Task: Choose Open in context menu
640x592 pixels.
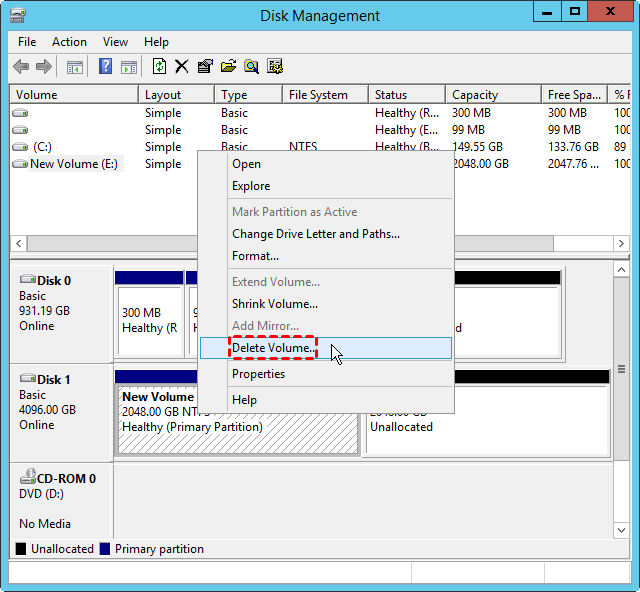Action: (326, 164)
